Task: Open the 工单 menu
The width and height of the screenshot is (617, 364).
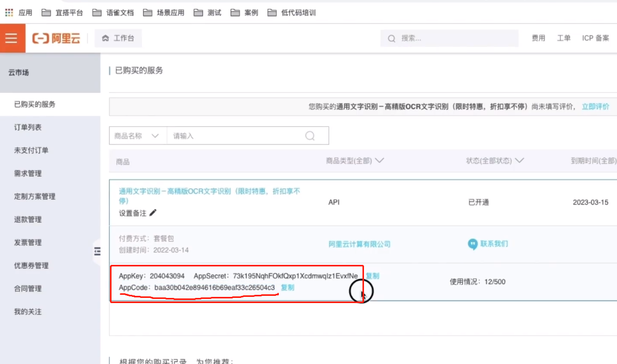Action: tap(563, 38)
